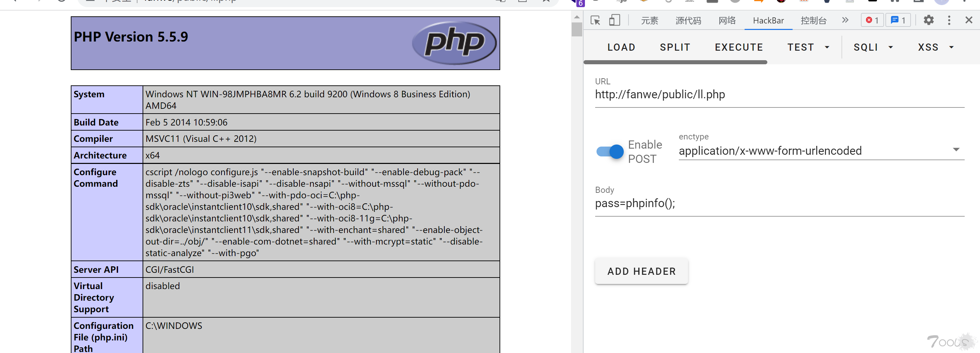Focus the Body input with pass=phpinfo();

coord(780,203)
